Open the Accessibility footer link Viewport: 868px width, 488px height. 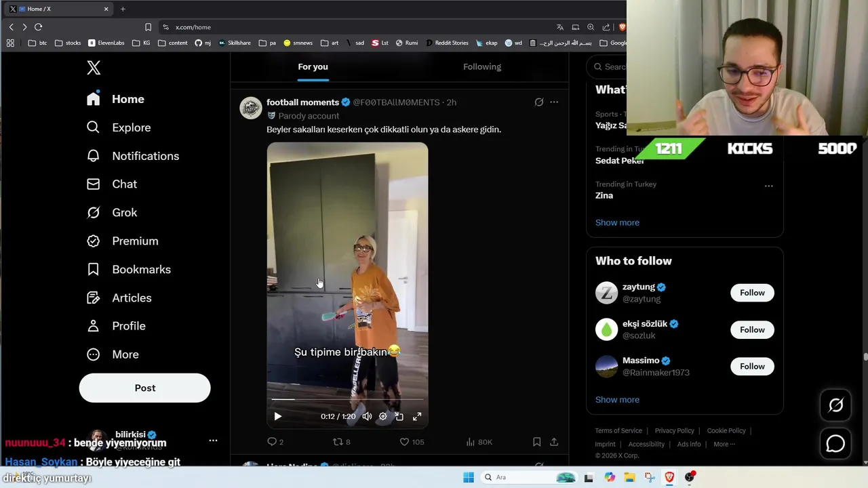pos(646,445)
